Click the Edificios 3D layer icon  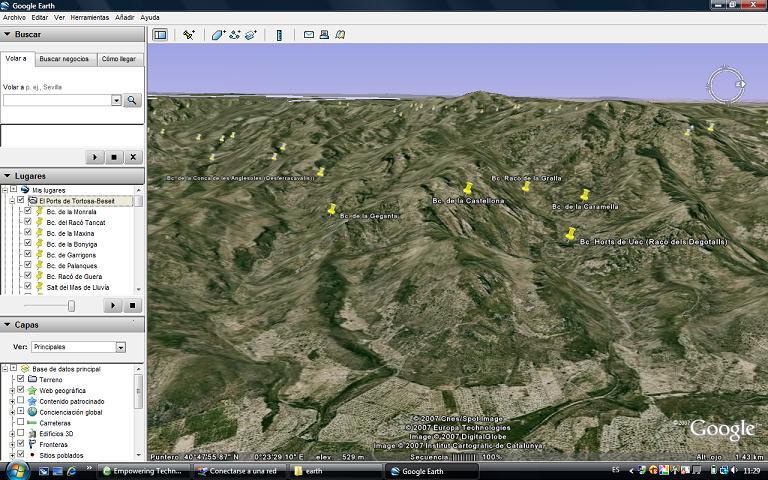pyautogui.click(x=32, y=433)
